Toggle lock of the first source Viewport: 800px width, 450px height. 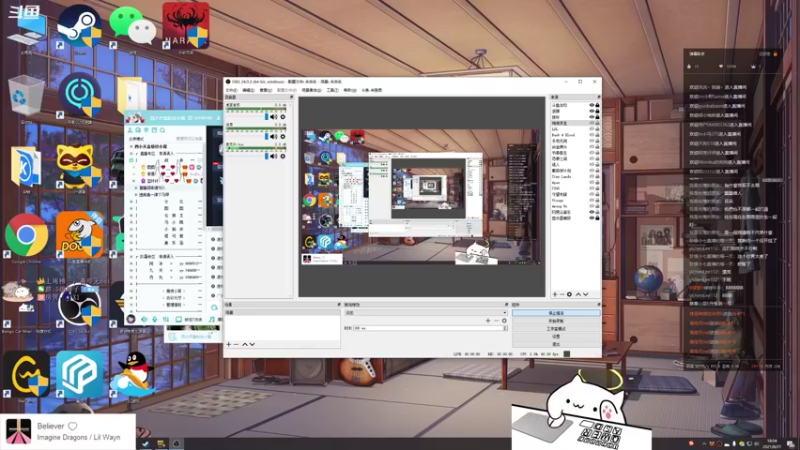point(597,105)
